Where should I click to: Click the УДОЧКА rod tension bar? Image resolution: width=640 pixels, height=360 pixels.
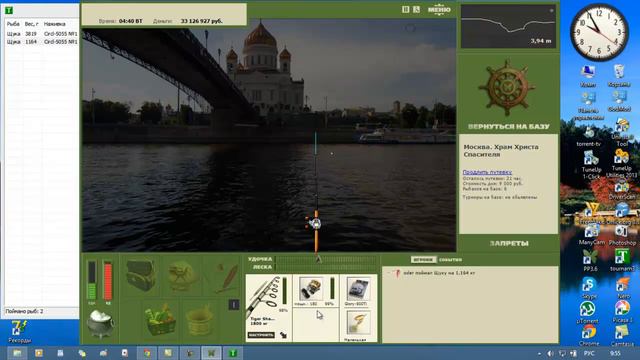[327, 259]
